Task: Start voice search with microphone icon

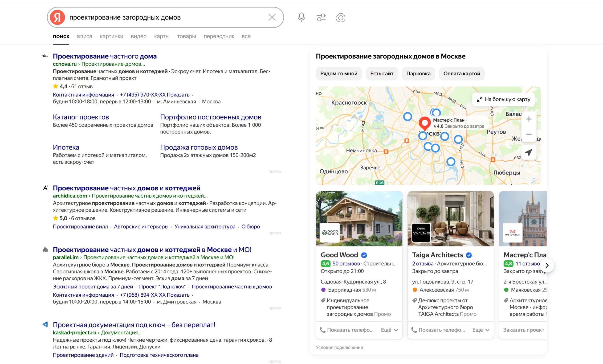Action: pyautogui.click(x=301, y=17)
